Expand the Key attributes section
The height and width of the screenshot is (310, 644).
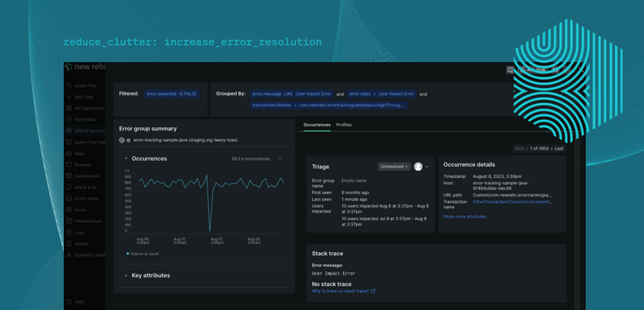[x=126, y=275]
